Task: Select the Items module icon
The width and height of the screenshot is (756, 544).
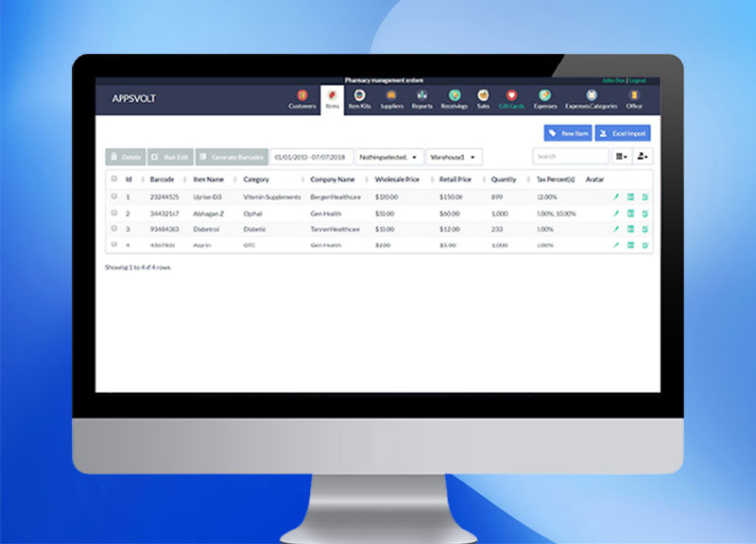Action: (331, 95)
